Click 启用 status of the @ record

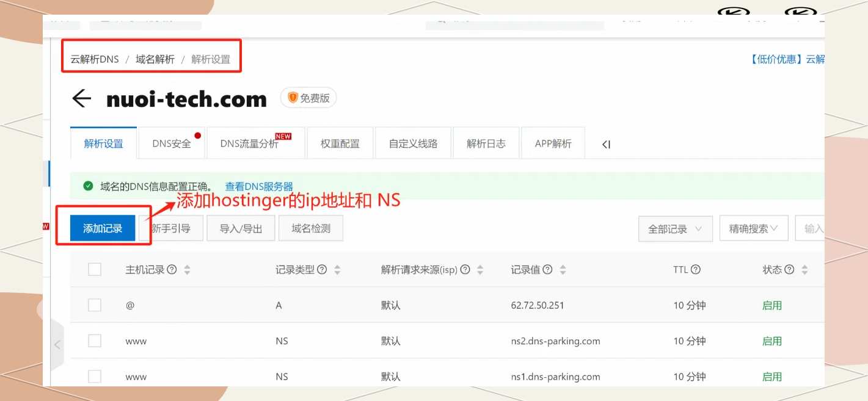coord(772,305)
